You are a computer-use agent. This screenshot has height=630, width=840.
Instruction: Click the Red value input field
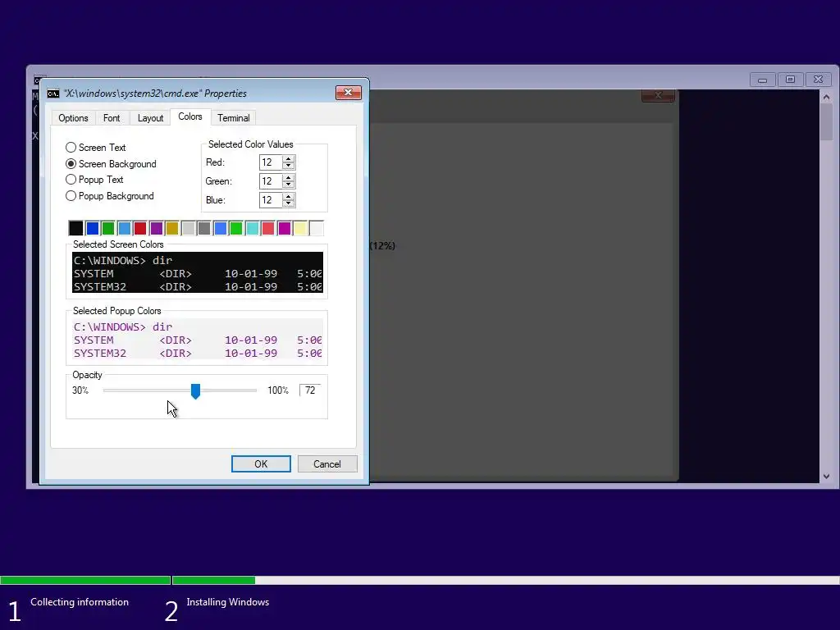(x=271, y=162)
